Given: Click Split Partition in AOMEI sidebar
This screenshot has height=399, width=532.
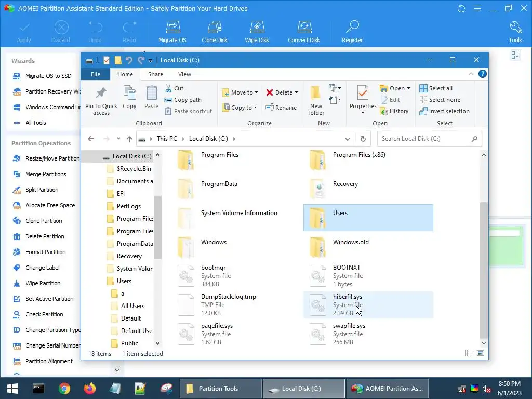Looking at the screenshot, I should (x=42, y=190).
